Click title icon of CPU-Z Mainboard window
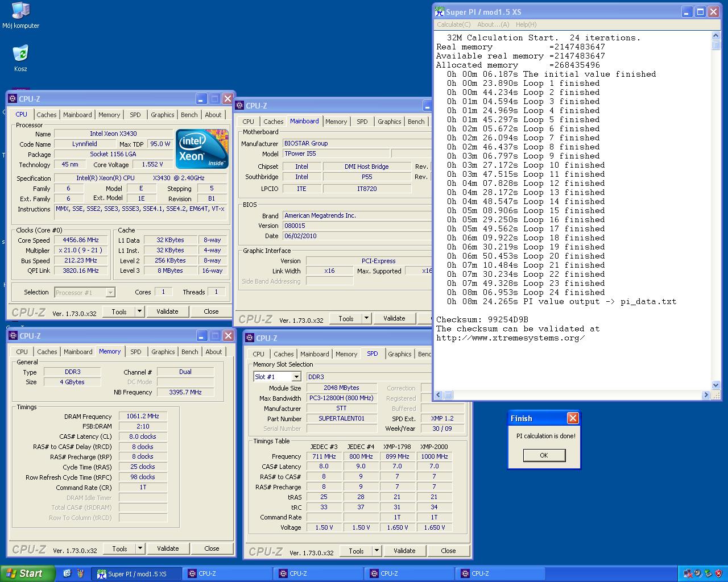The height and width of the screenshot is (582, 728). [240, 105]
